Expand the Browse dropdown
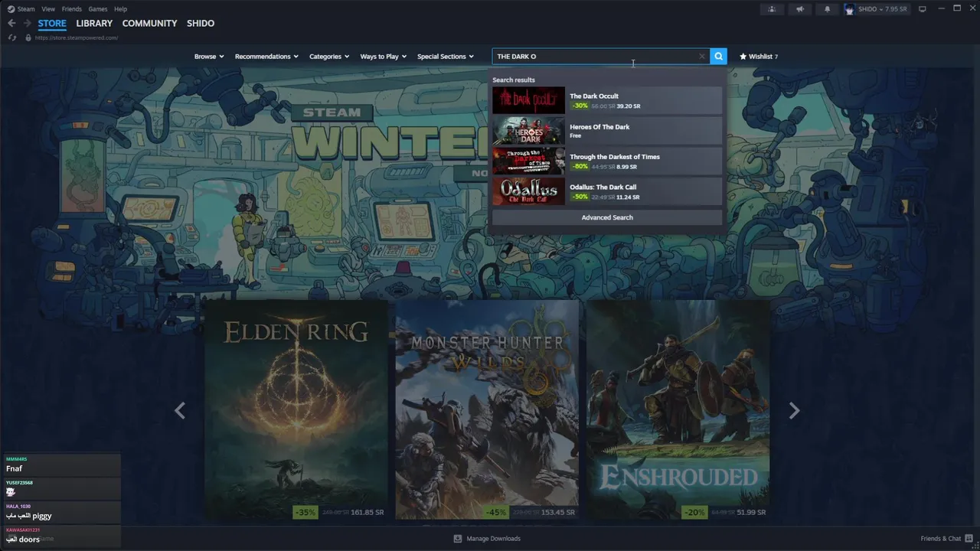 point(209,57)
